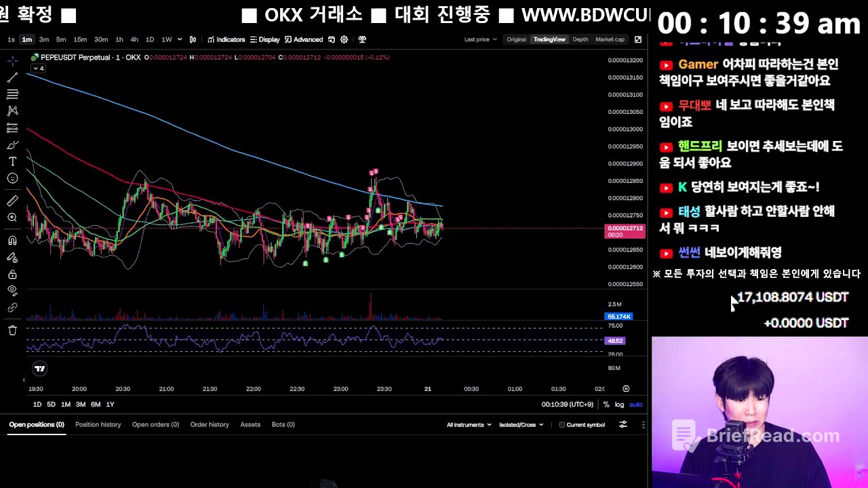Open the Bots (0) tab
Image resolution: width=868 pixels, height=488 pixels.
click(x=283, y=425)
